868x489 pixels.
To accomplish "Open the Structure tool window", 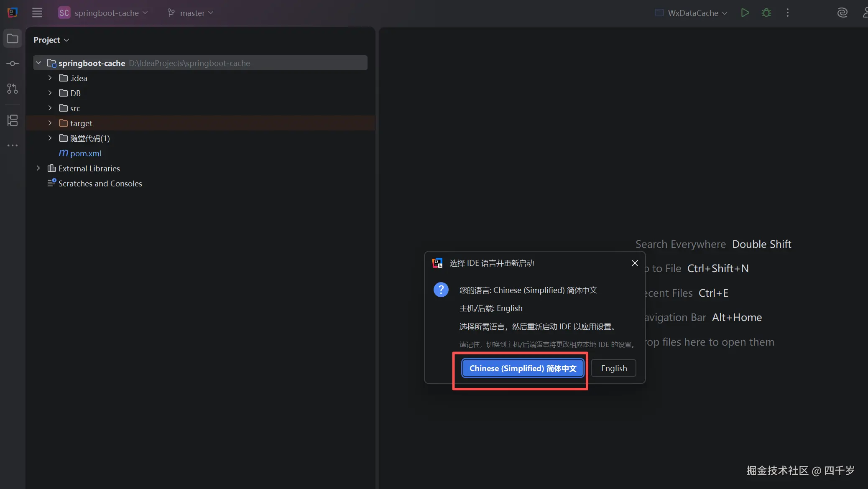I will (x=13, y=120).
